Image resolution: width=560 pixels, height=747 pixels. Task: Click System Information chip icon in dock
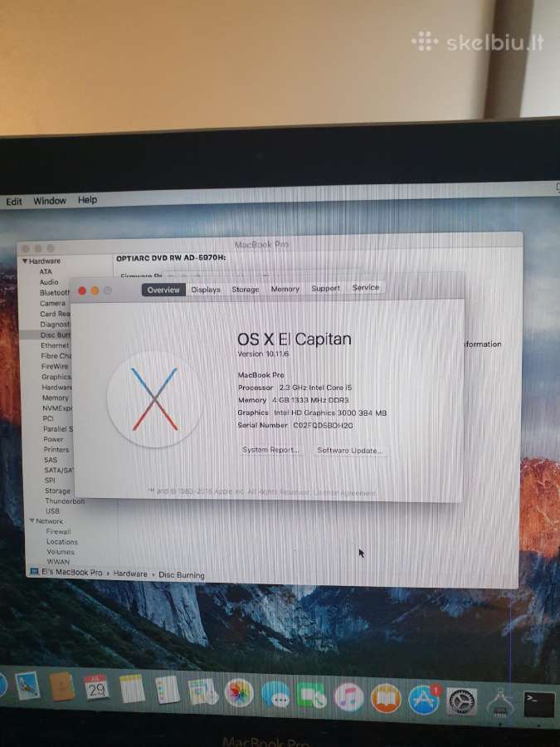[499, 704]
